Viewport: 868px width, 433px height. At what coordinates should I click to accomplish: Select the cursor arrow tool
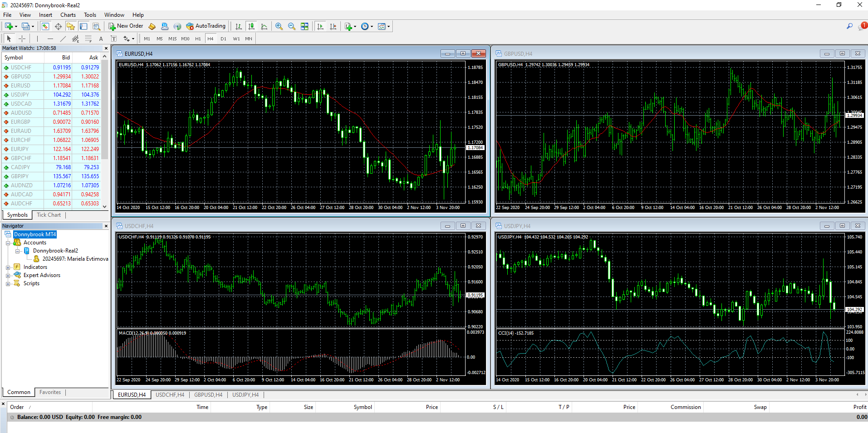[x=9, y=39]
